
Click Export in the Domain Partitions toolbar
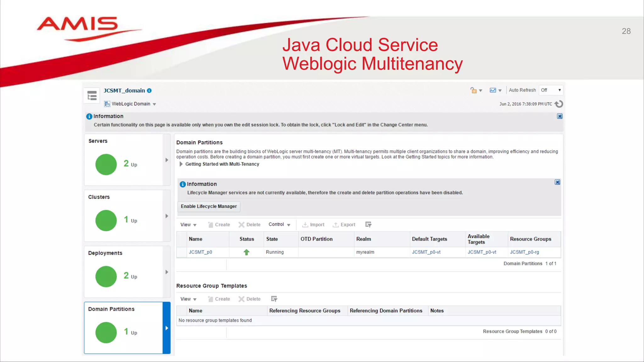[x=344, y=225]
